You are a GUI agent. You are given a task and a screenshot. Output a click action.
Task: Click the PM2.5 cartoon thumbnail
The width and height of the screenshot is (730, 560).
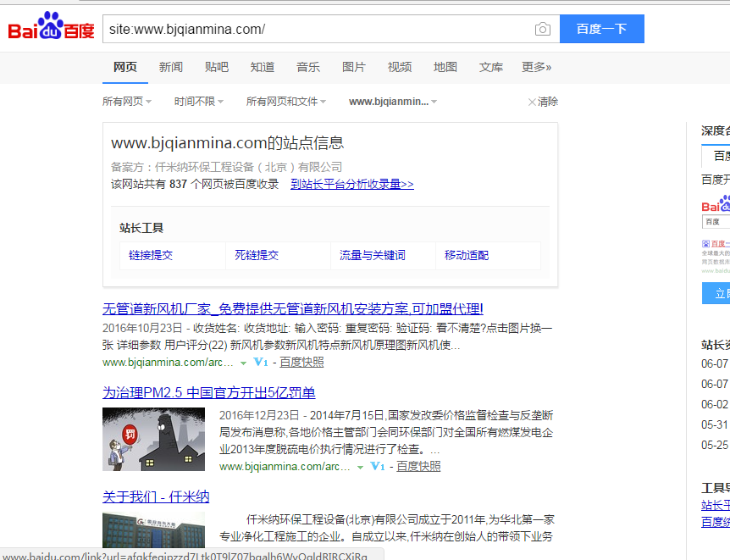[153, 440]
